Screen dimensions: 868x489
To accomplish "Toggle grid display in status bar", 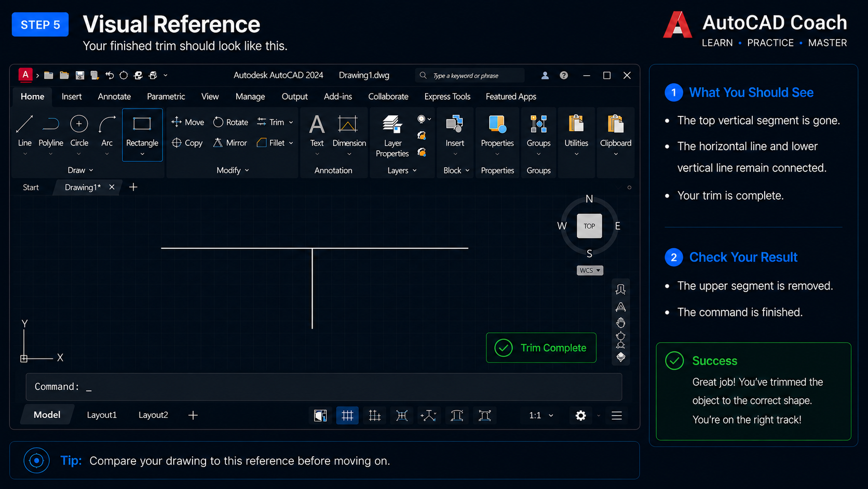I will (x=347, y=415).
